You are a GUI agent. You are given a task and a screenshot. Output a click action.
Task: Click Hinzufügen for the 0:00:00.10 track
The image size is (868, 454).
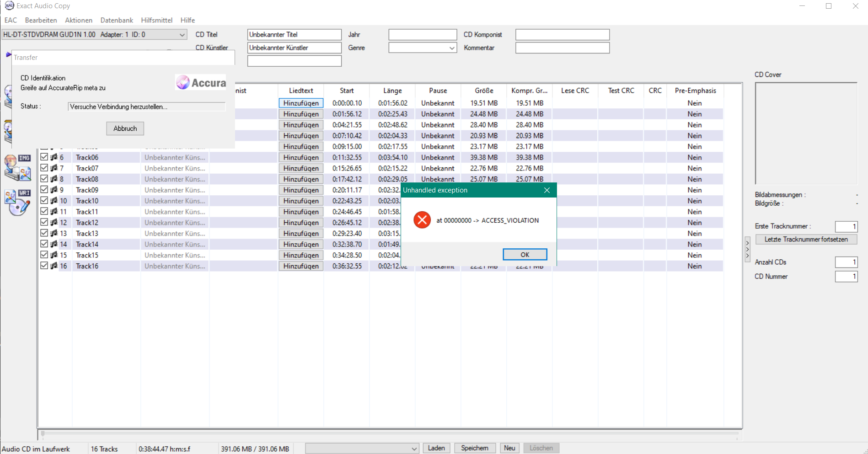[301, 103]
